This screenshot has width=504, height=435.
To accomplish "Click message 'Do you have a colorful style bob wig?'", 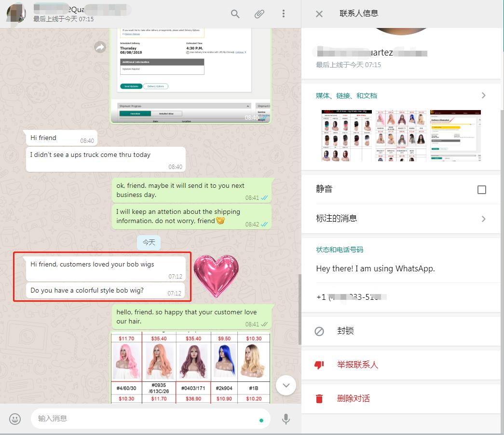I will point(106,291).
